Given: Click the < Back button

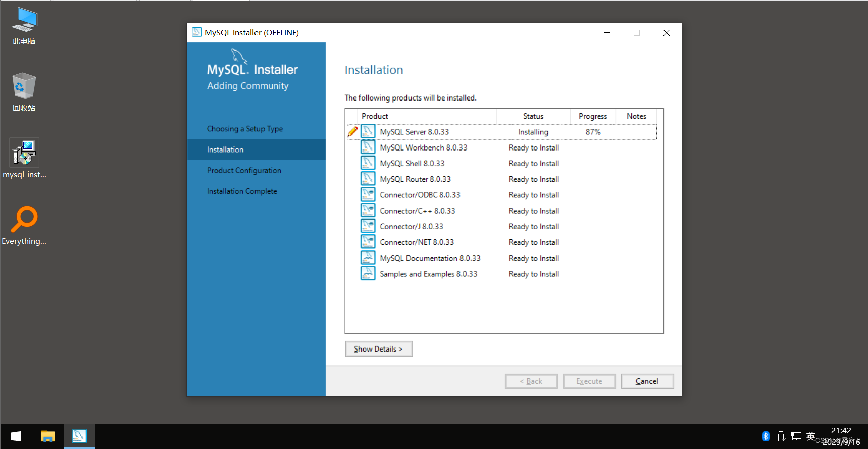Looking at the screenshot, I should (531, 381).
